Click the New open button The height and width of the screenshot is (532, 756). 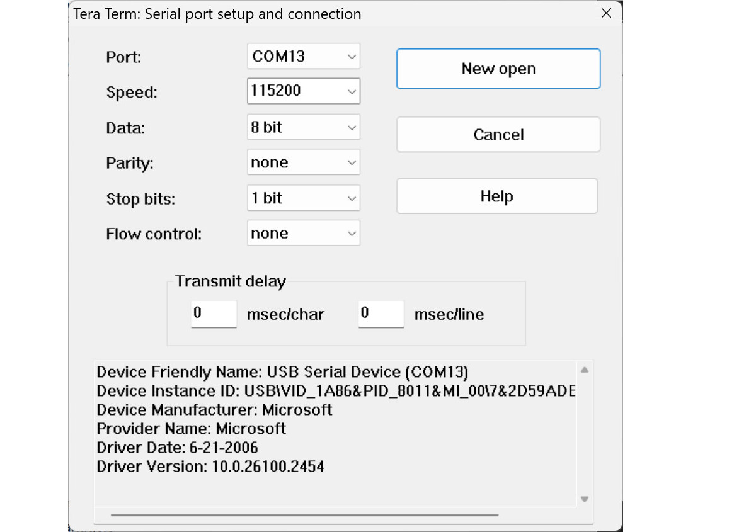498,69
